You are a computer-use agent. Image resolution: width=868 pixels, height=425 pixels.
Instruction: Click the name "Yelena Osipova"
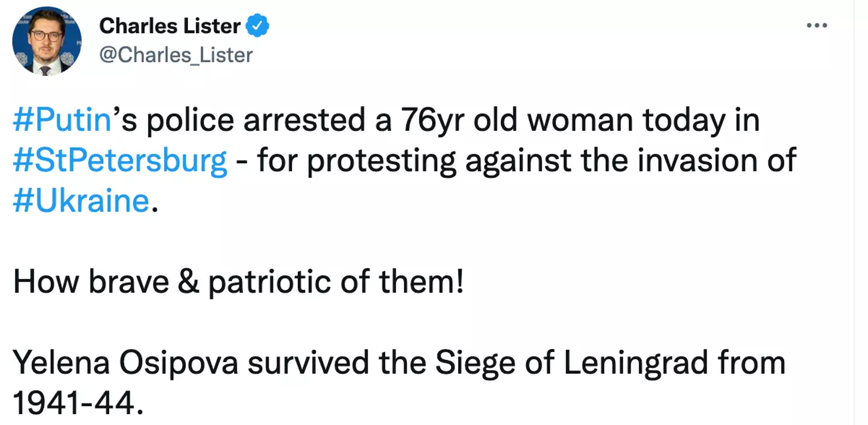[x=109, y=364]
